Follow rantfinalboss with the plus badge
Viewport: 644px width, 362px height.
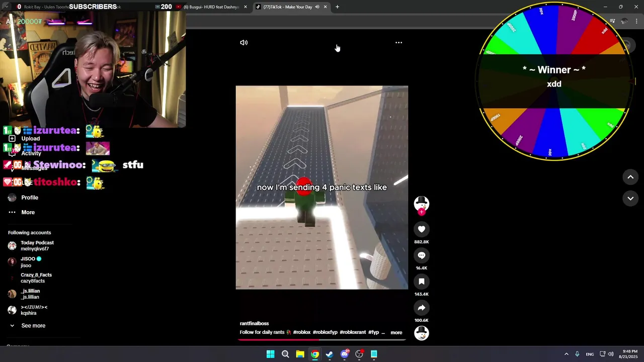(x=422, y=212)
